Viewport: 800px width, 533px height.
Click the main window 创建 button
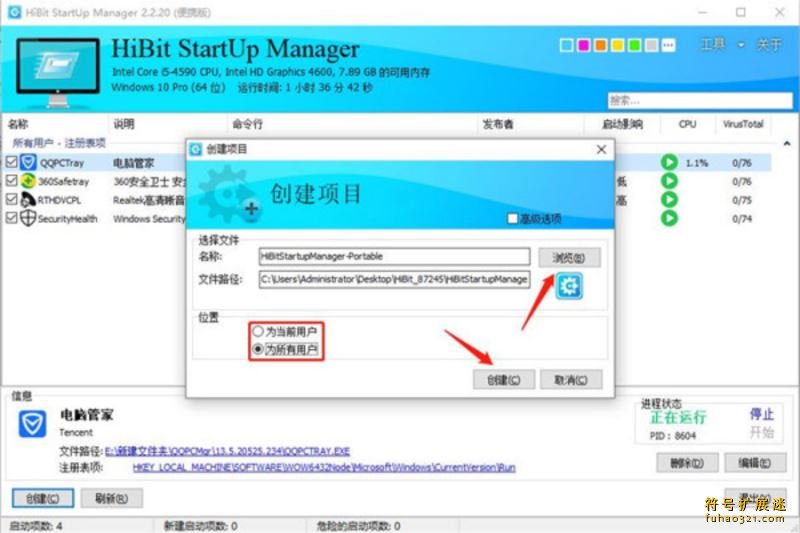tap(43, 498)
